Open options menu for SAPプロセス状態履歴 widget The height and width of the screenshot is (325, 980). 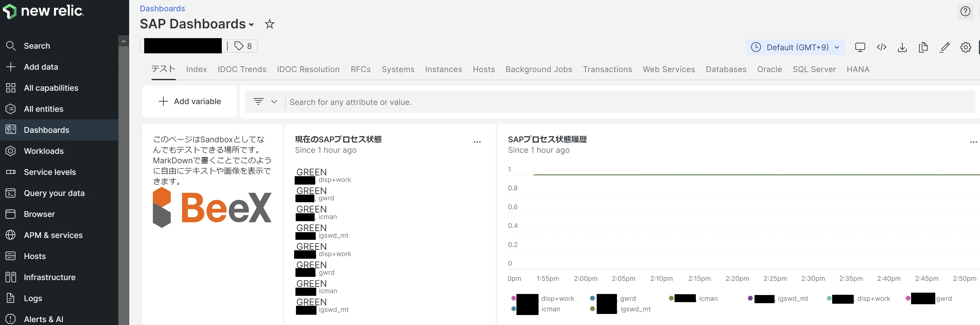click(x=973, y=142)
